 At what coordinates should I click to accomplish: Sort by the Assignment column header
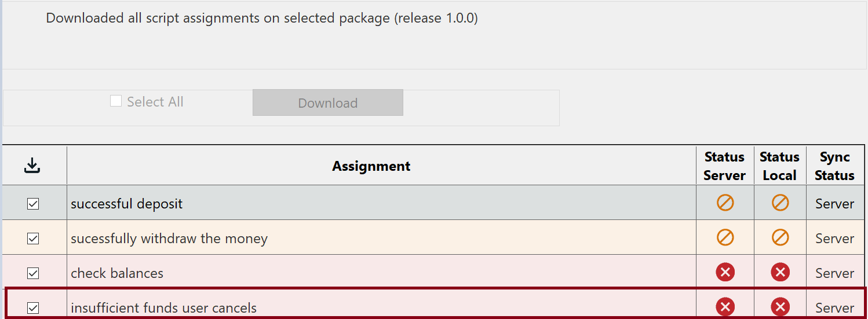(371, 166)
